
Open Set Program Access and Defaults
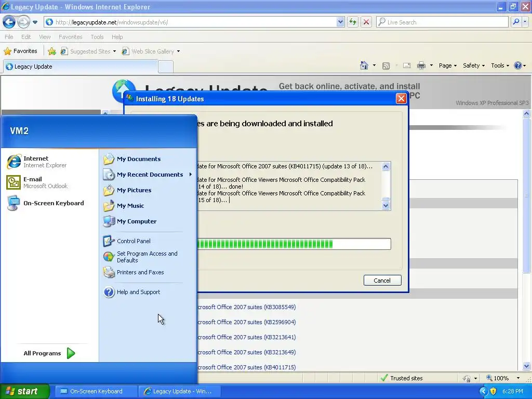point(140,257)
